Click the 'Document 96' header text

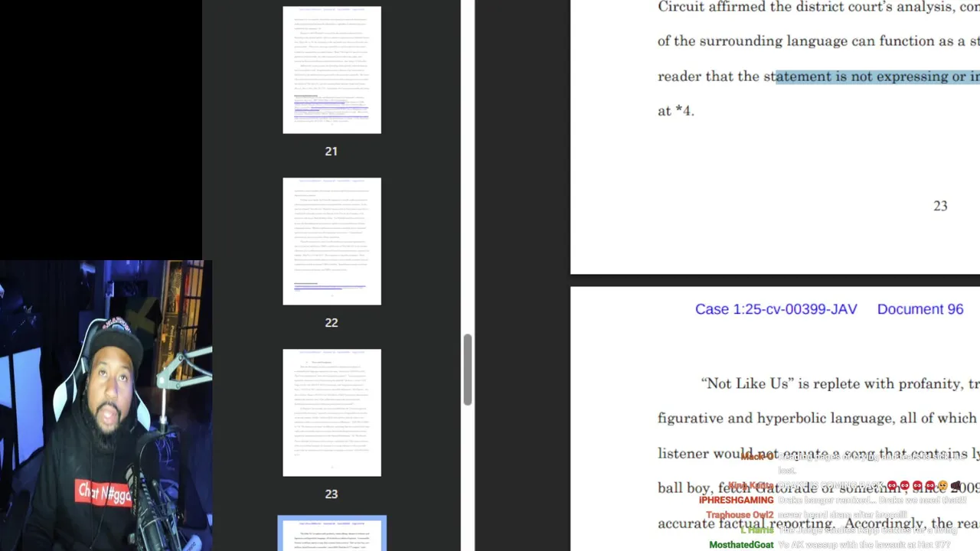(x=920, y=309)
